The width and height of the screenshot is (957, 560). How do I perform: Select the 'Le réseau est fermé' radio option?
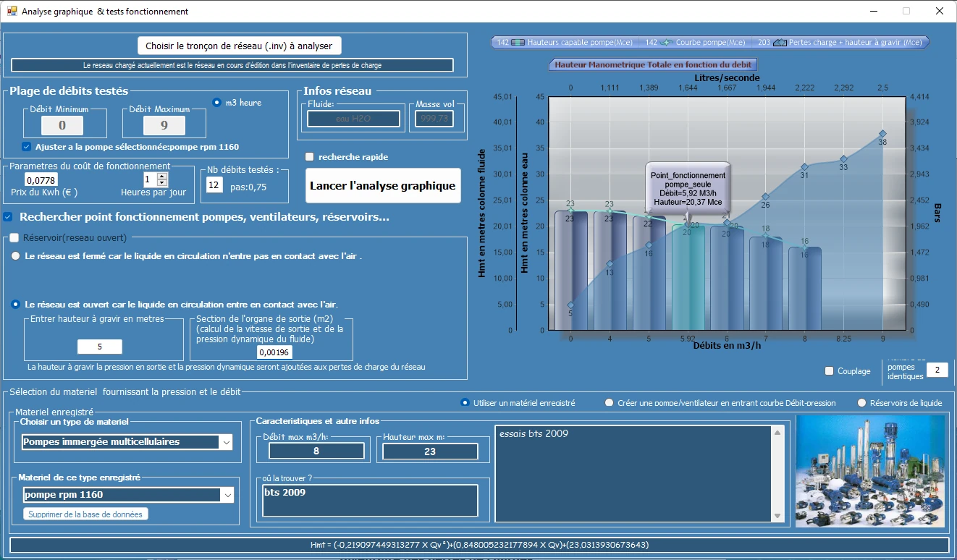(15, 256)
